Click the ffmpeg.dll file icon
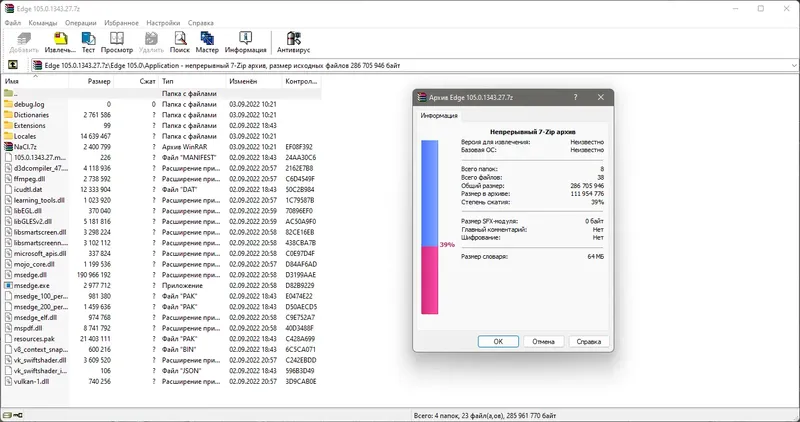This screenshot has height=422, width=800. point(8,179)
